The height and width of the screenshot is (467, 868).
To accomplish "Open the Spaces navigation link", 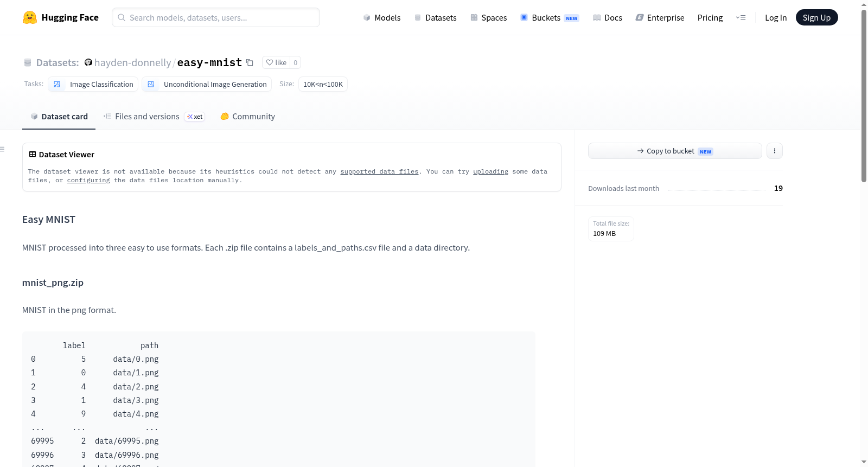I will pos(488,17).
